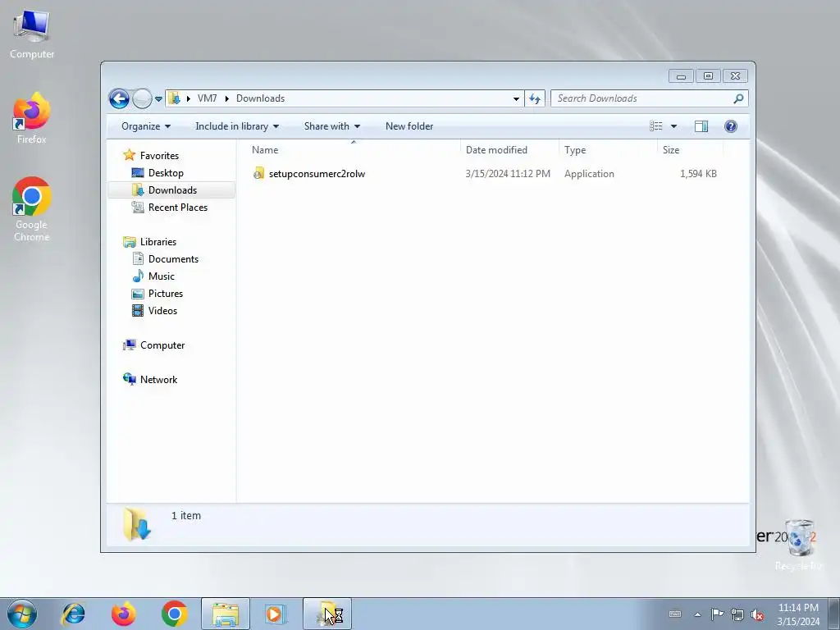Screen dimensions: 840x630
Task: Open the recent pages dropdown arrow
Action: pyautogui.click(x=158, y=99)
